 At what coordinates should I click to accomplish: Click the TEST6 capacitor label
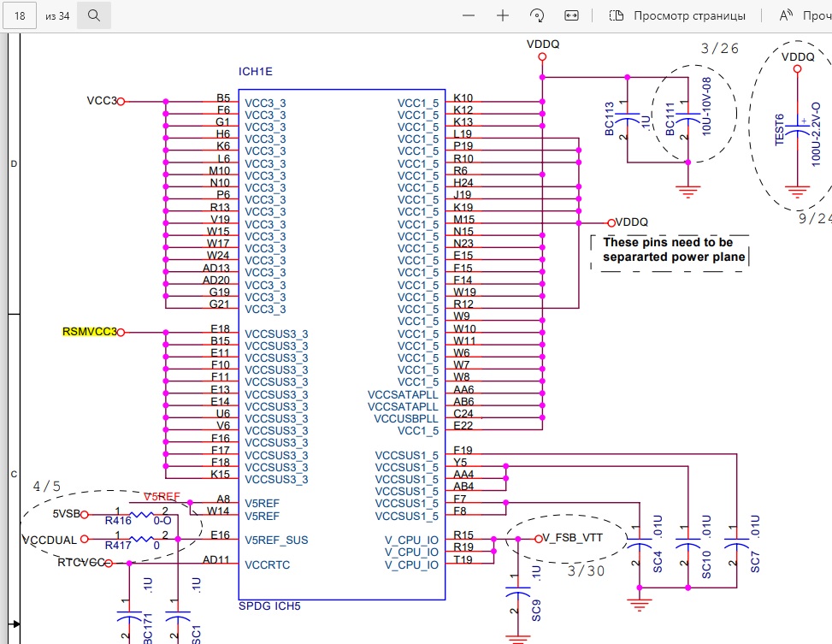pyautogui.click(x=780, y=129)
